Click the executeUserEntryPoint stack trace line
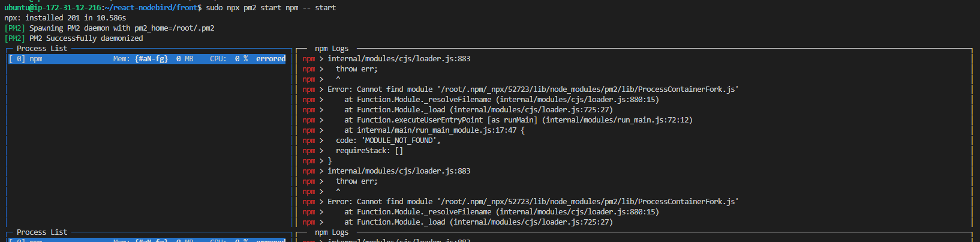The height and width of the screenshot is (242, 980). point(518,120)
